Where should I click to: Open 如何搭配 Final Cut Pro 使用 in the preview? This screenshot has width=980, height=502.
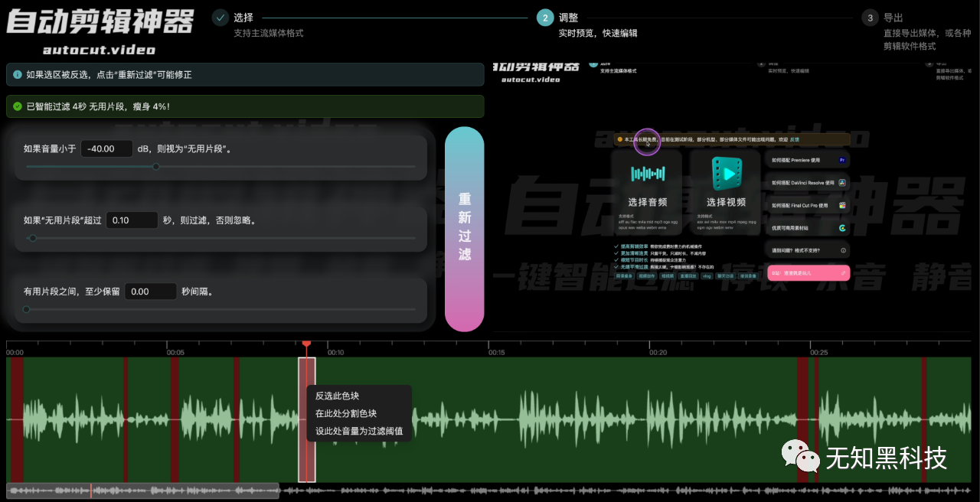[x=808, y=205]
